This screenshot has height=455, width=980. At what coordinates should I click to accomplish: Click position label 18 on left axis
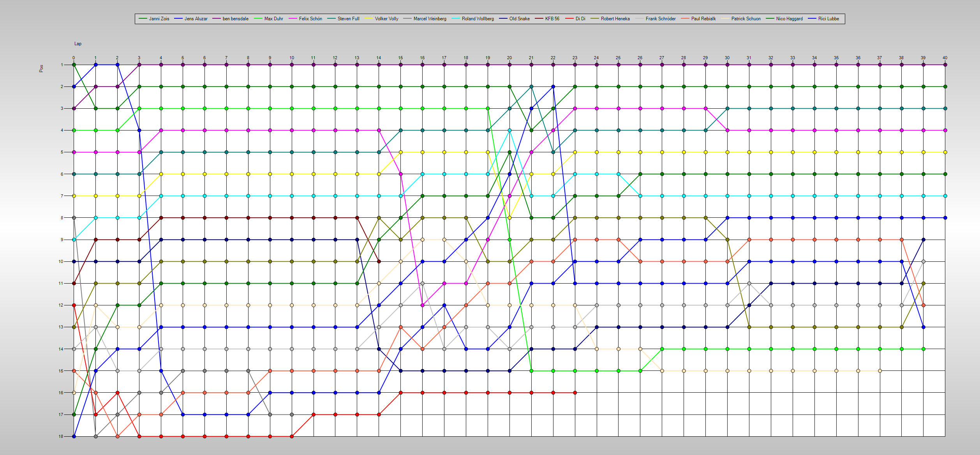pos(61,436)
